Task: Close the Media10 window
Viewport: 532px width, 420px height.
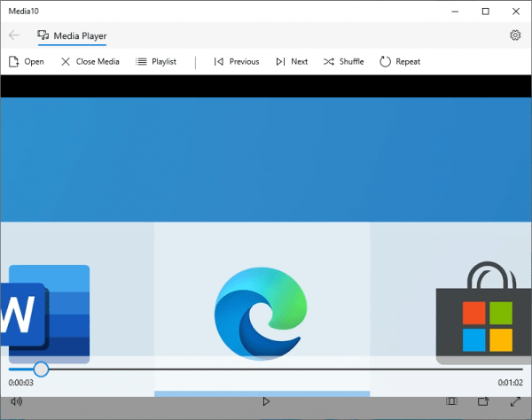Action: [x=516, y=12]
